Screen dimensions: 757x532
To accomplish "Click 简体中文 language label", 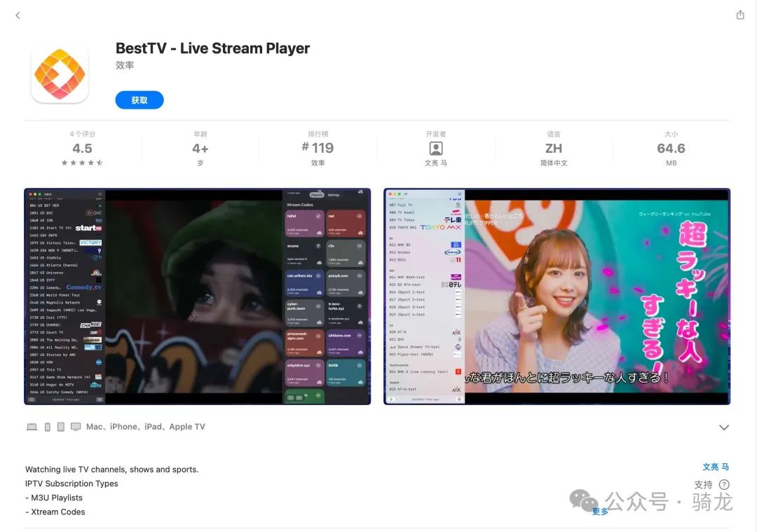I will point(553,163).
